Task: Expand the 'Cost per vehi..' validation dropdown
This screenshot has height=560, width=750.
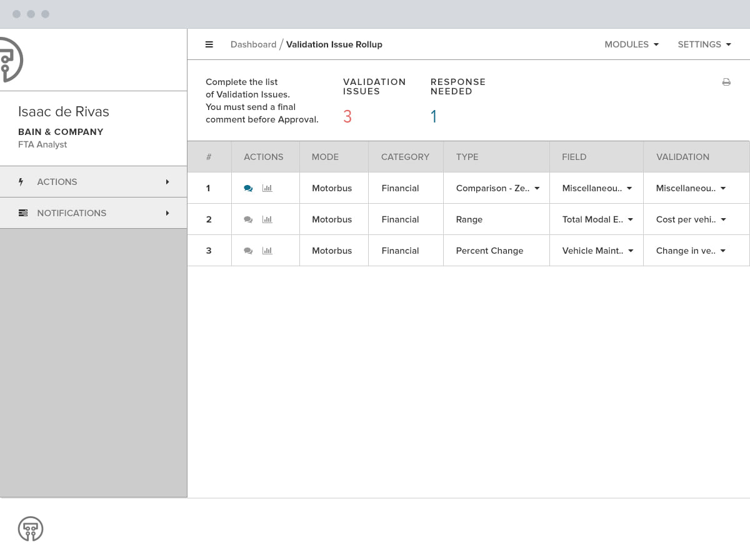Action: [724, 219]
